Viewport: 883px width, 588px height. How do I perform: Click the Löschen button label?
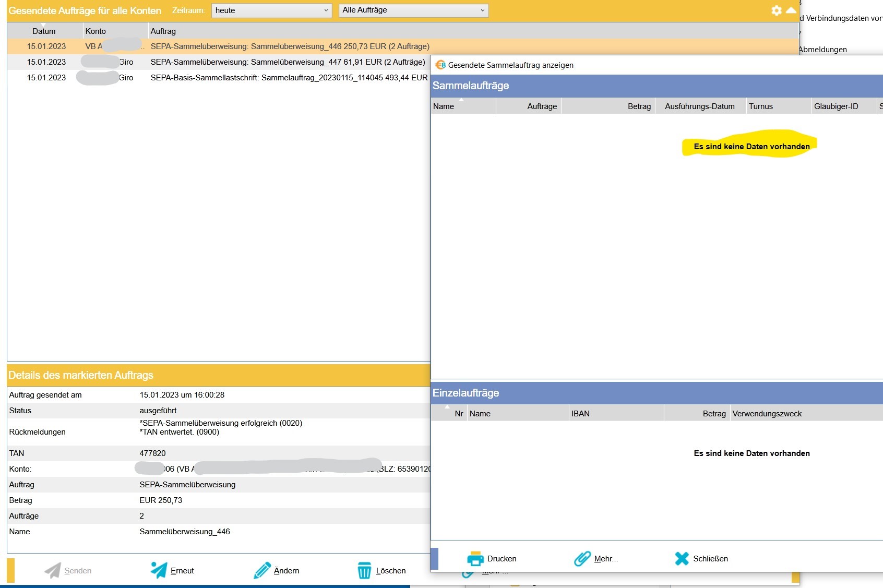(x=391, y=571)
